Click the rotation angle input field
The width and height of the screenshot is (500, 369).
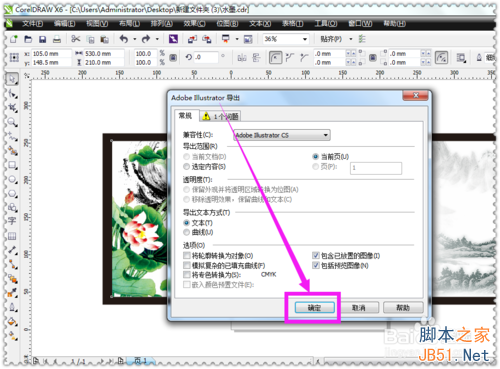coord(206,57)
